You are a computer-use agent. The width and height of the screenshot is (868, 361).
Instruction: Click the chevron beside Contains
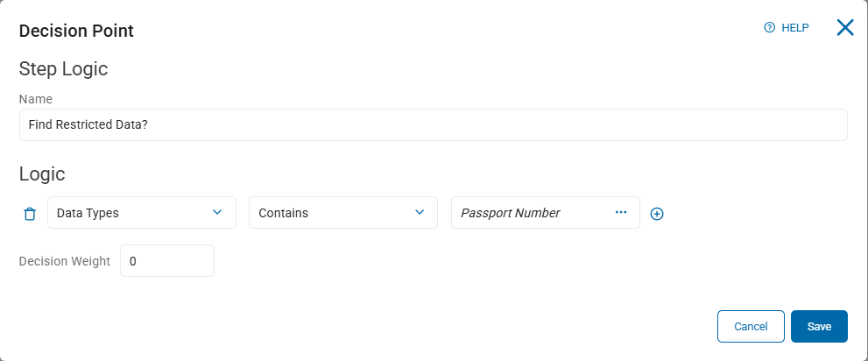419,212
